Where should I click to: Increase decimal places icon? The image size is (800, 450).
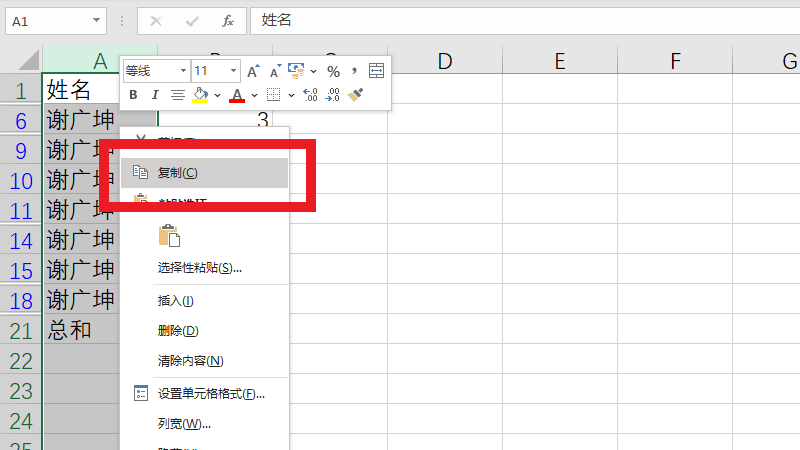310,95
